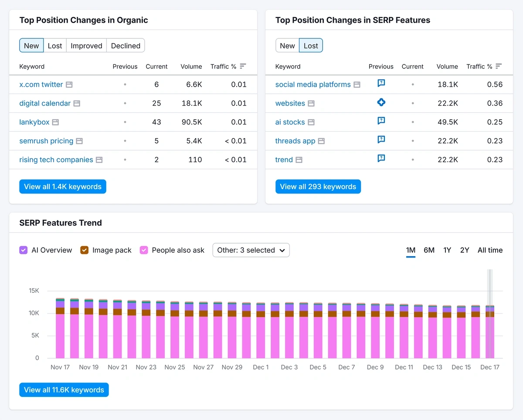This screenshot has height=420, width=523.
Task: Click View all 1.4K keywords button
Action: click(63, 186)
